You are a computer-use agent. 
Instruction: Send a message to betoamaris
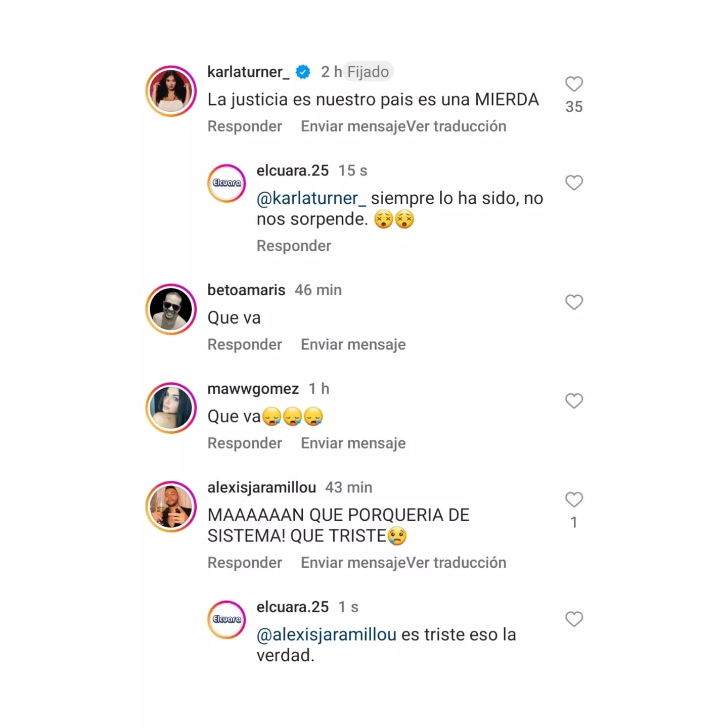click(353, 345)
